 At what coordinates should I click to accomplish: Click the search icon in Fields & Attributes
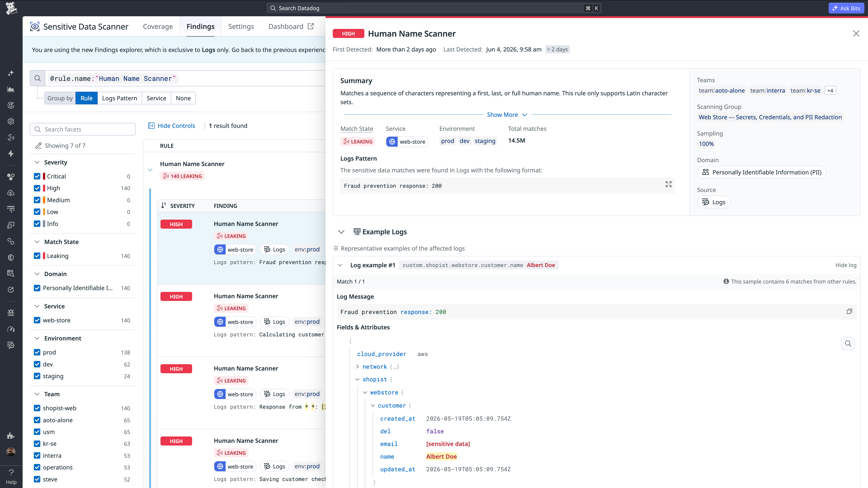coord(848,343)
